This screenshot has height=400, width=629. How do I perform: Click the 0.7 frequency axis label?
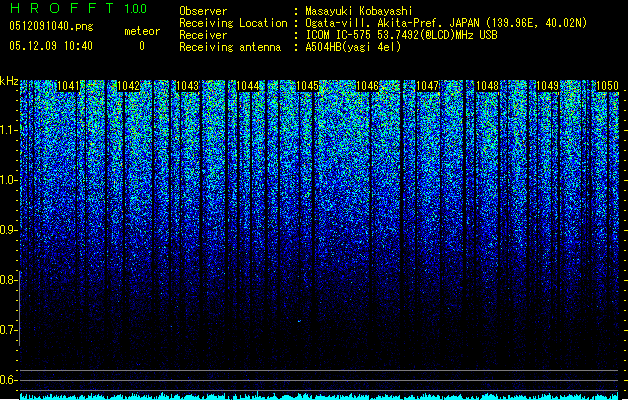pos(9,330)
